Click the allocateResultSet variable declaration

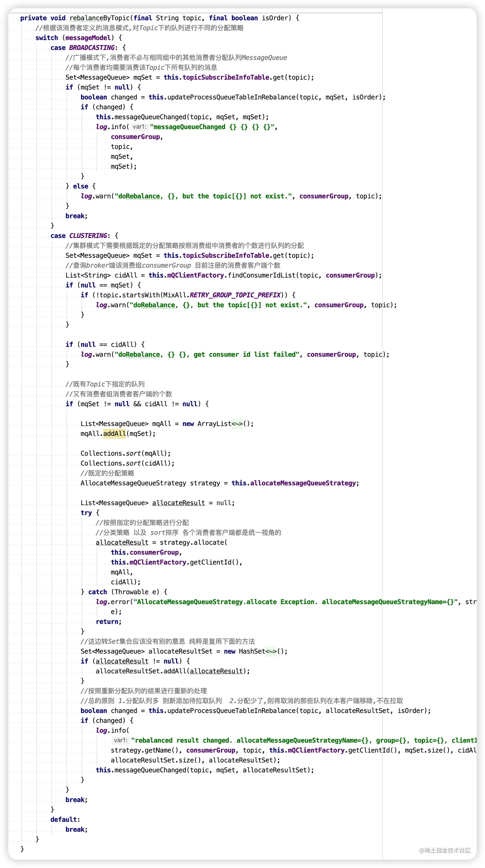coord(180,651)
